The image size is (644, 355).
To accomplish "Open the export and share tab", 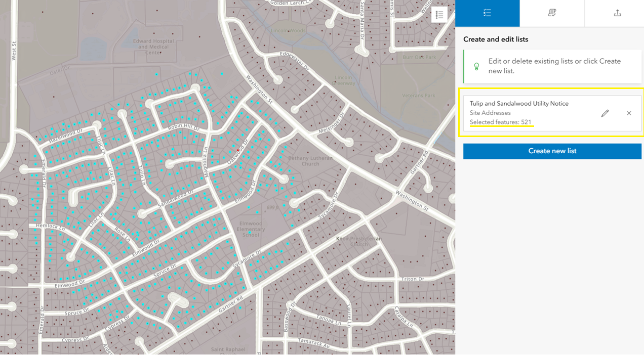I will (617, 13).
